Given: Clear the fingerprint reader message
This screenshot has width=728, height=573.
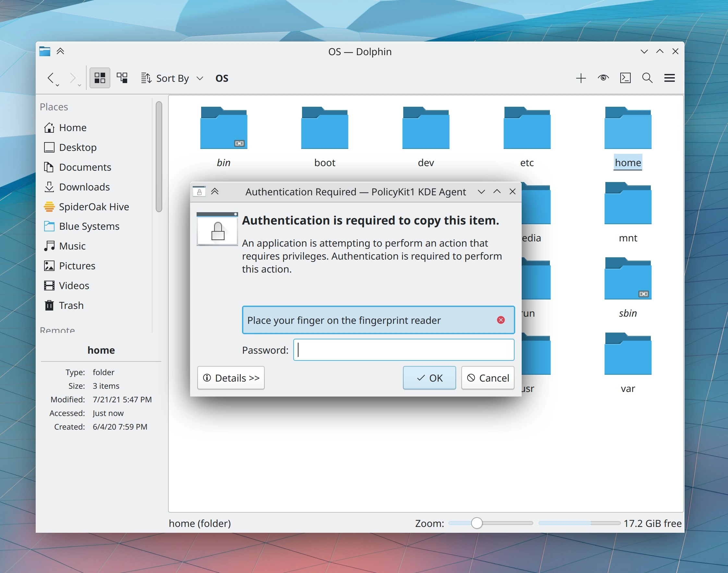Looking at the screenshot, I should (501, 320).
